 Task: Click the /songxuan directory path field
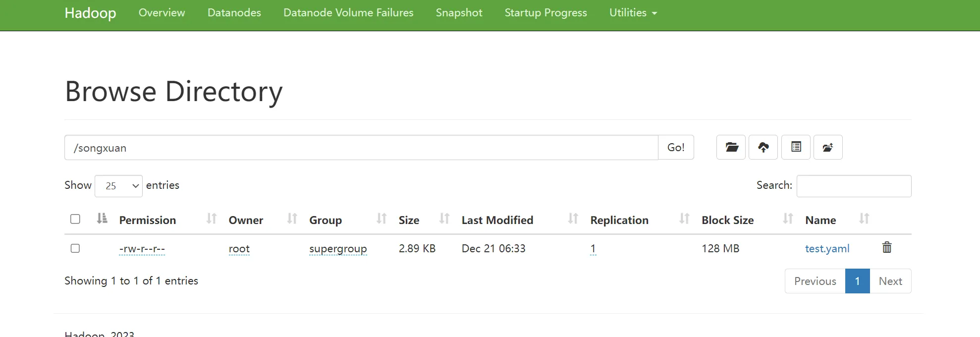point(361,148)
